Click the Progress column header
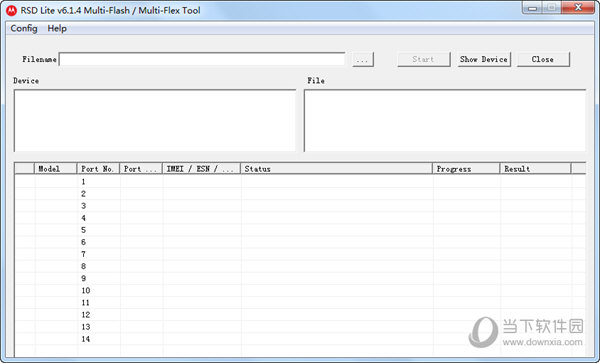 (466, 169)
